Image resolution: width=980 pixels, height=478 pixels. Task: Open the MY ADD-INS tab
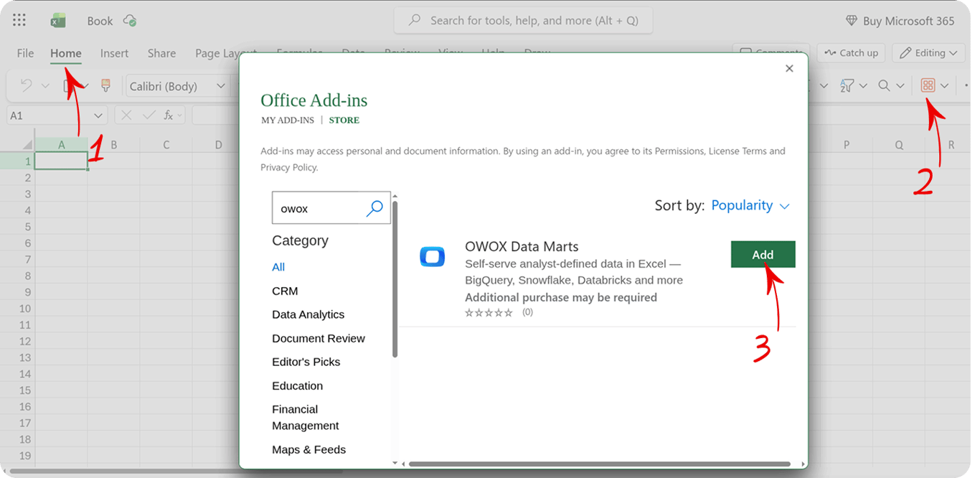288,121
